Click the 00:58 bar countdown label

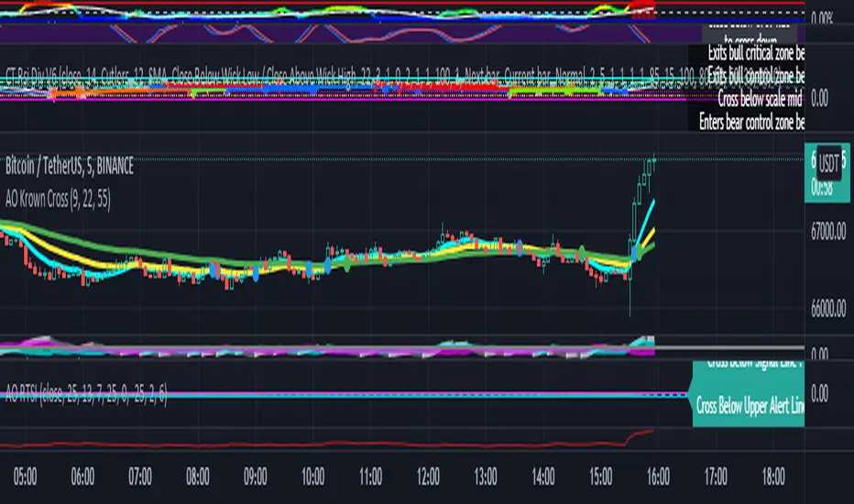coord(822,188)
